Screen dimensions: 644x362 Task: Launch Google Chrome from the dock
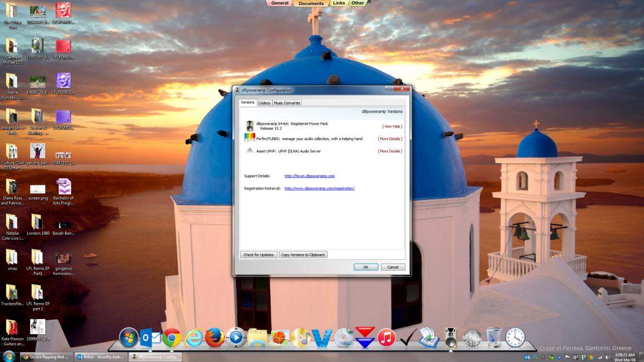click(x=172, y=338)
